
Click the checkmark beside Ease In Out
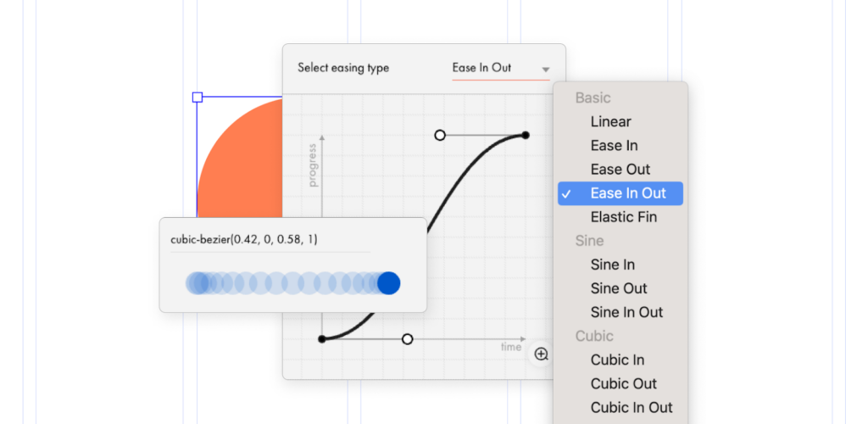pos(566,194)
